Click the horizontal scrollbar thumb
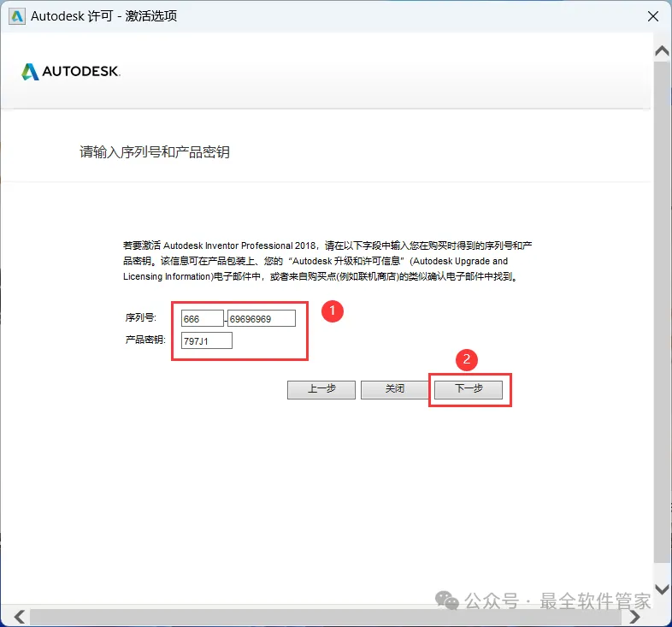 tap(326, 617)
